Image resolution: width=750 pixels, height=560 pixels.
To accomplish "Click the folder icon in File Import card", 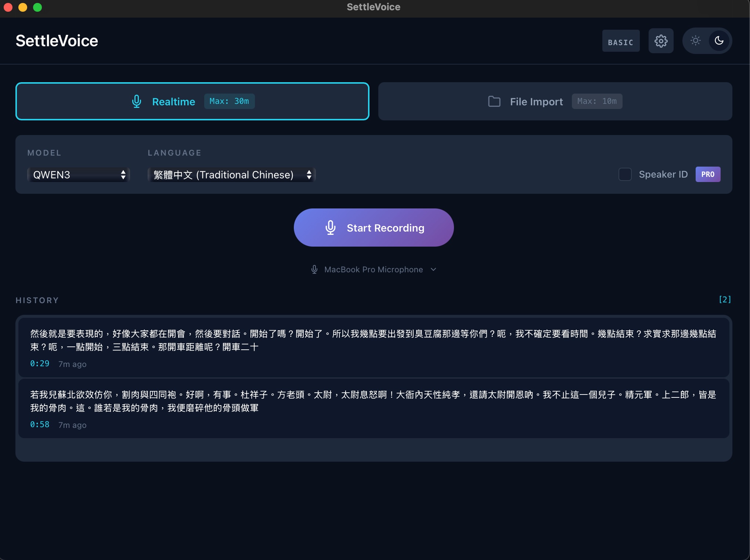I will point(494,101).
